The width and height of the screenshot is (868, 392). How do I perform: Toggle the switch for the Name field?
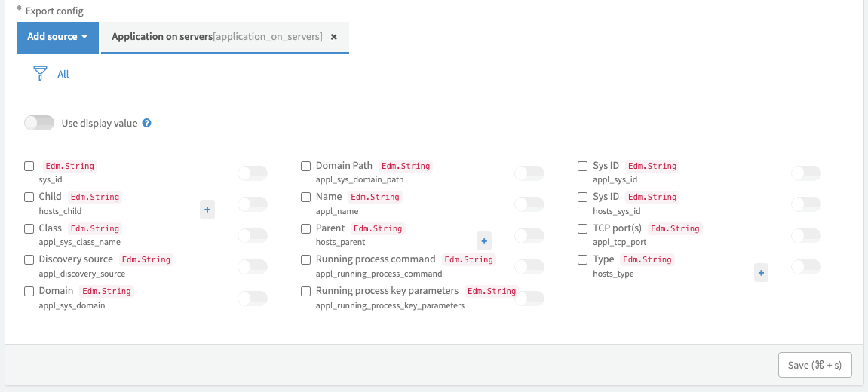tap(529, 204)
